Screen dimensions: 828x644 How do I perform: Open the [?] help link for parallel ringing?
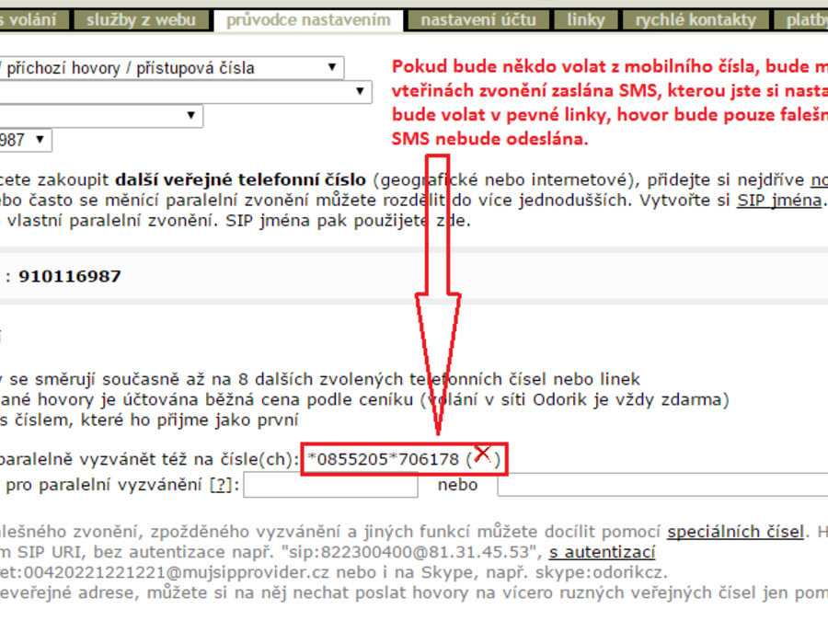coord(221,485)
